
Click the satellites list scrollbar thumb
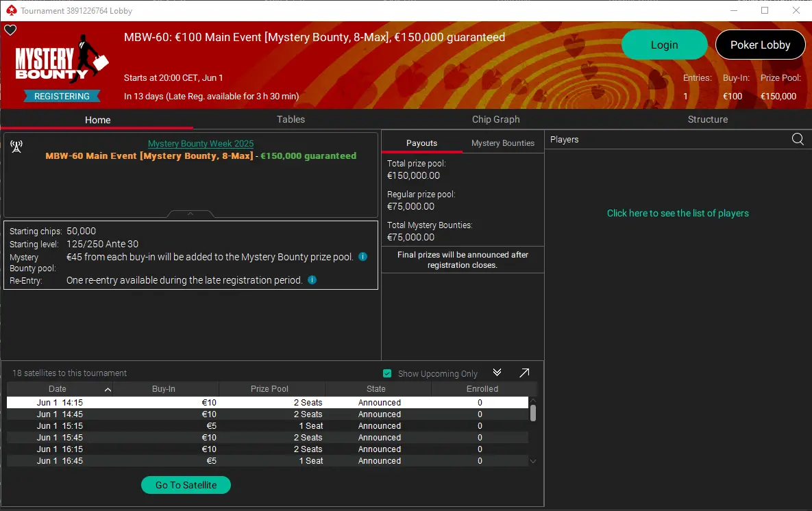533,413
